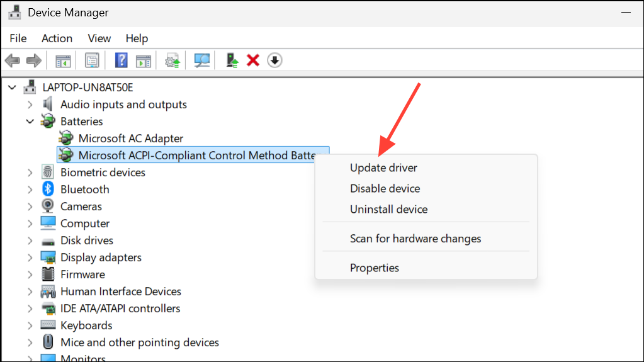The height and width of the screenshot is (362, 644).
Task: Expand the Firmware category chevron
Action: (30, 274)
